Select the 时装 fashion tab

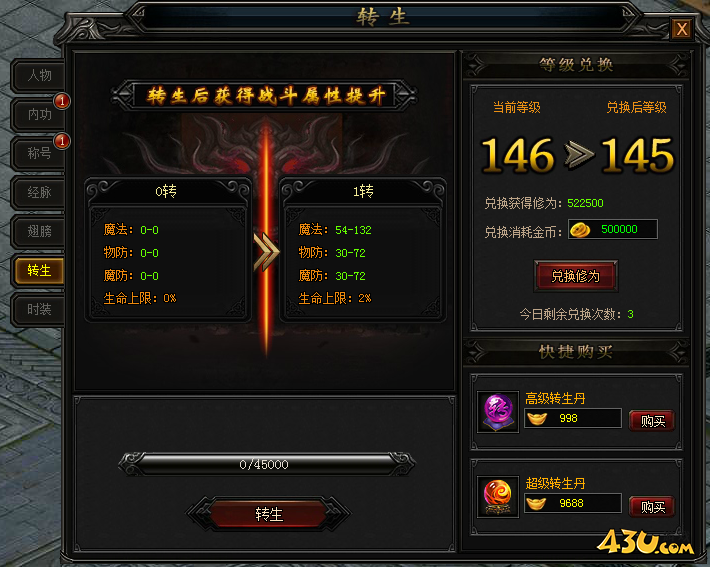tap(39, 310)
